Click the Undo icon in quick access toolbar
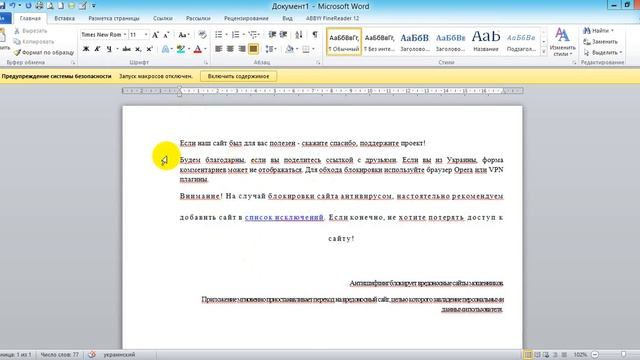Screen dimensions: 640x360 13,6
